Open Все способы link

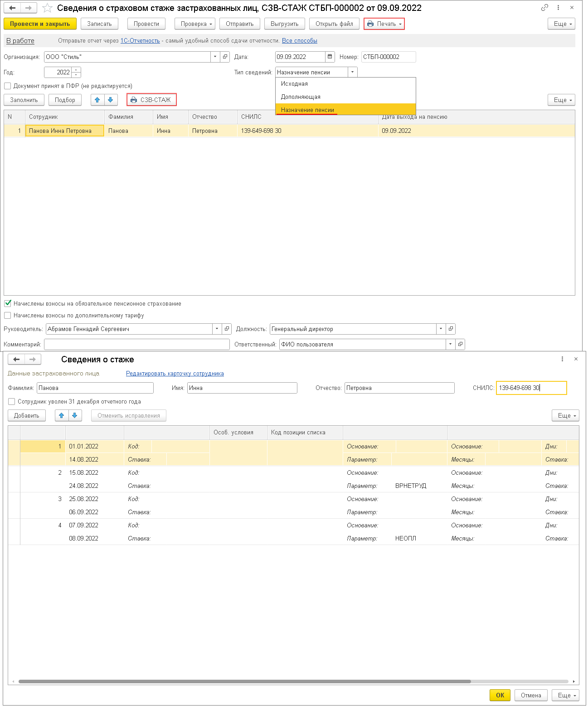point(300,41)
